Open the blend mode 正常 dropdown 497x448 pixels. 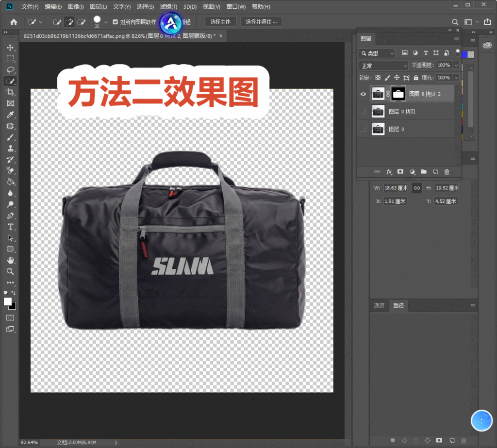coord(383,66)
